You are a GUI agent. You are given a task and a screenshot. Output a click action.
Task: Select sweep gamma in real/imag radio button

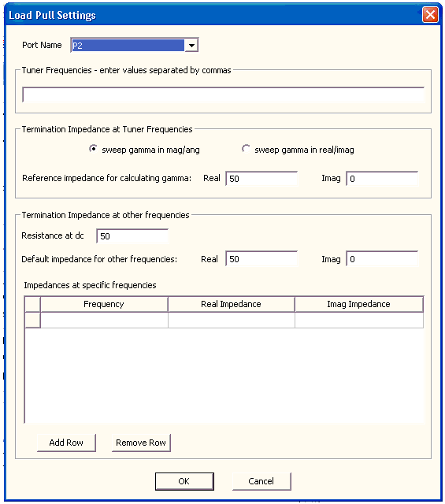pyautogui.click(x=246, y=149)
